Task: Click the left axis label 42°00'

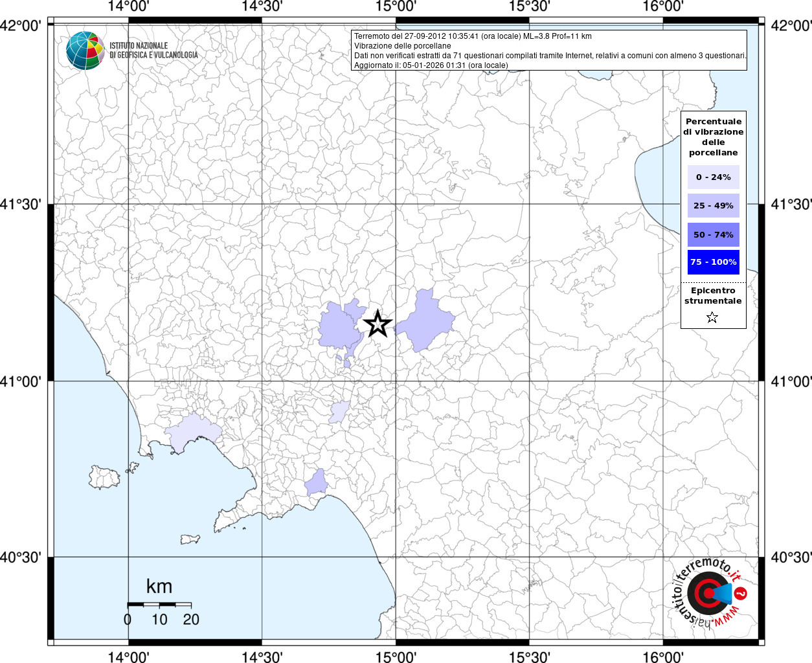Action: pos(21,26)
